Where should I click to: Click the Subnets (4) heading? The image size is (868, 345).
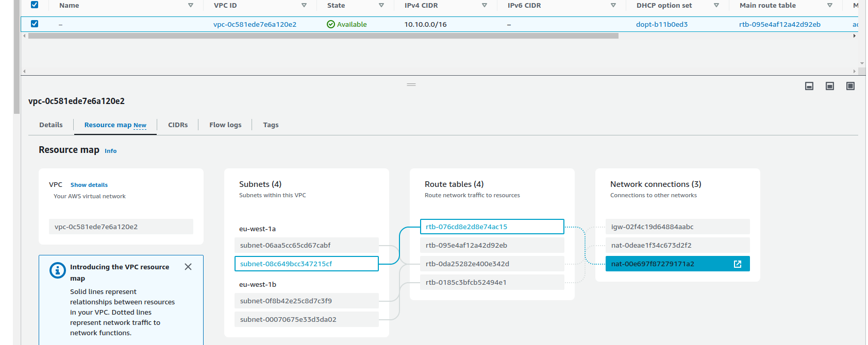coord(260,184)
